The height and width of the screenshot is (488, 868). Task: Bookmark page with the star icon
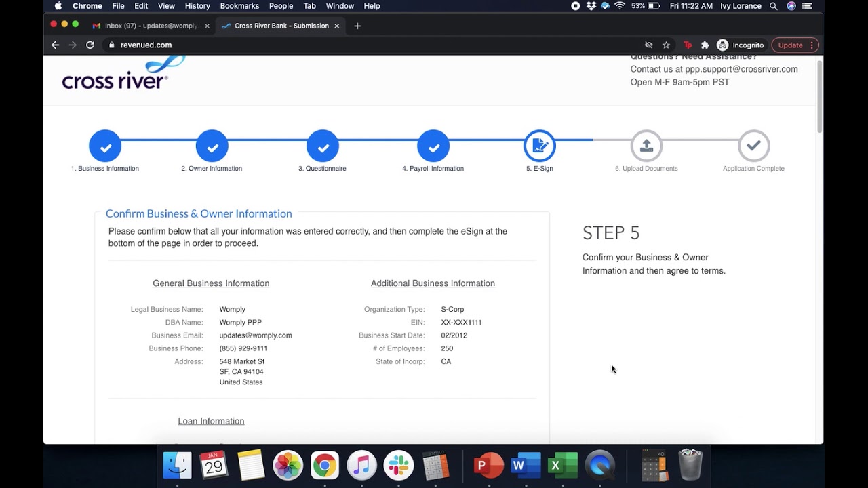point(666,45)
